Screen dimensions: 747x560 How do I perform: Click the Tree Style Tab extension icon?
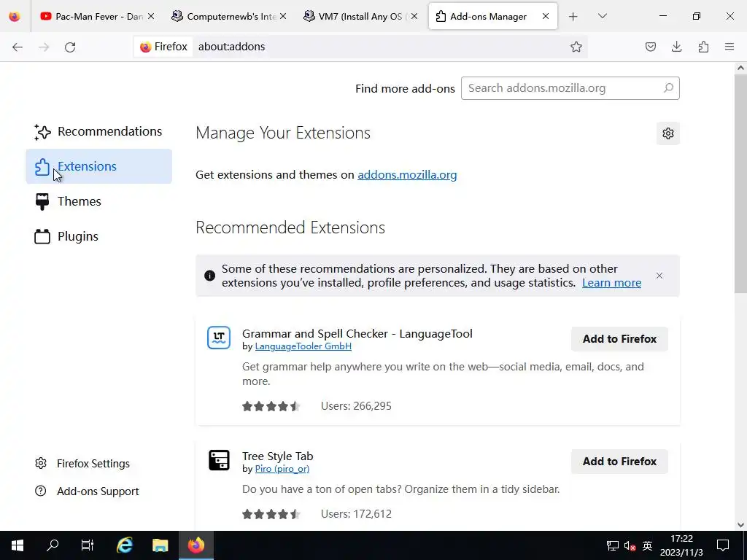click(219, 460)
